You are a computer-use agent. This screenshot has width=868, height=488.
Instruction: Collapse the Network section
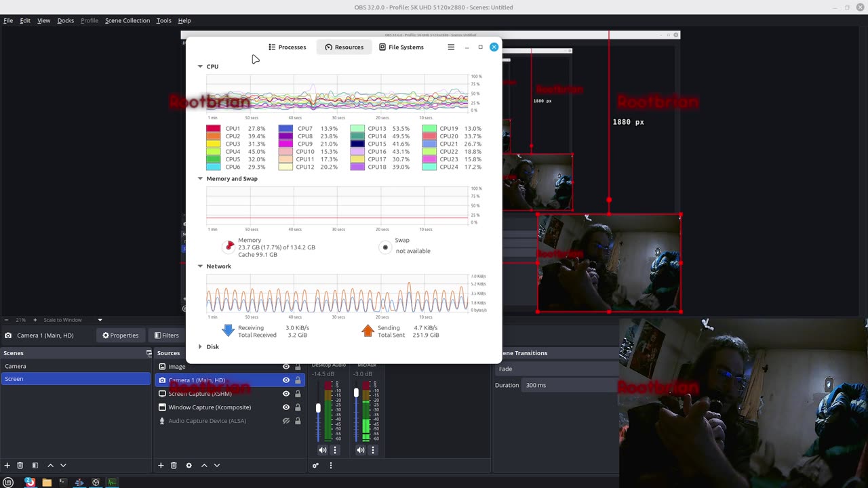(200, 266)
